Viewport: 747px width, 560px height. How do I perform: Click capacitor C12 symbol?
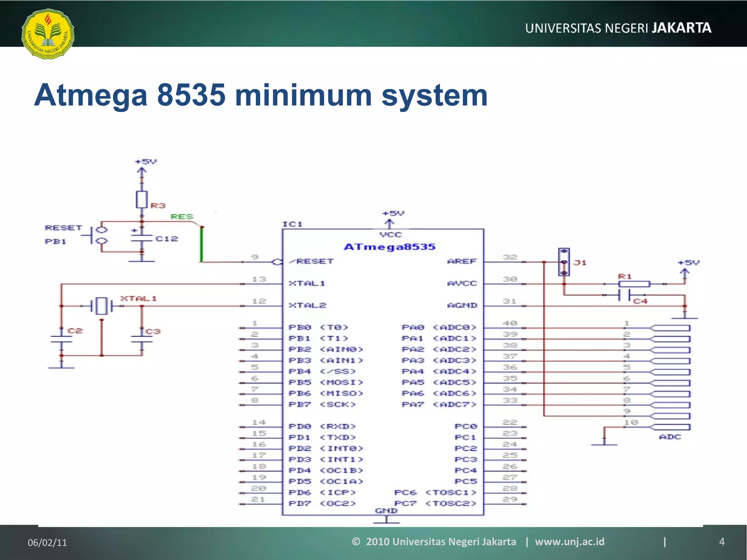pos(142,238)
